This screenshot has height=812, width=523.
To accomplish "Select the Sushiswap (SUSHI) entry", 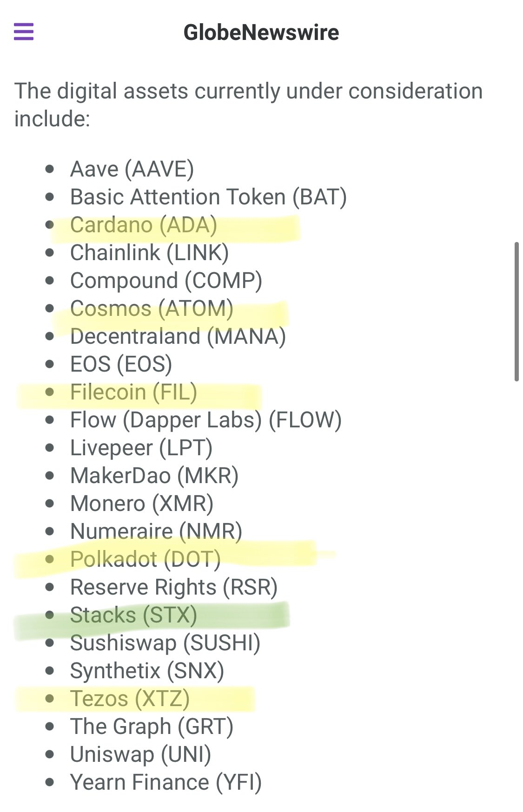I will 165,643.
